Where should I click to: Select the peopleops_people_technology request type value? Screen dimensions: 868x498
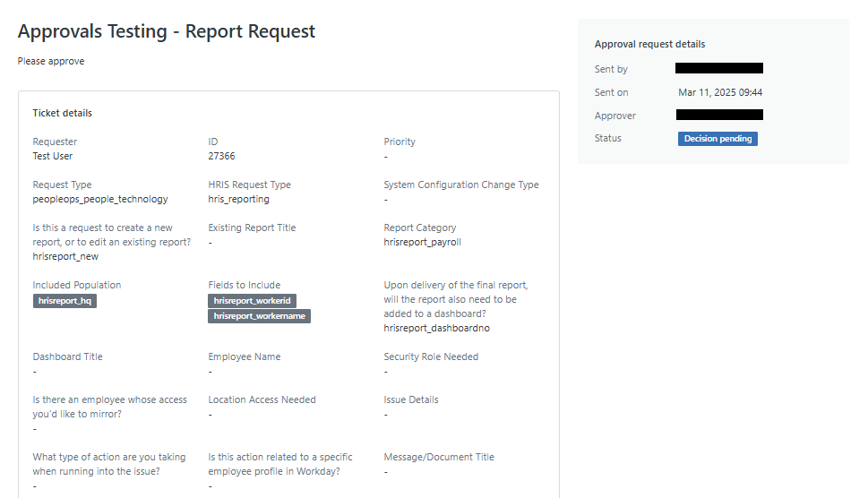[x=100, y=199]
